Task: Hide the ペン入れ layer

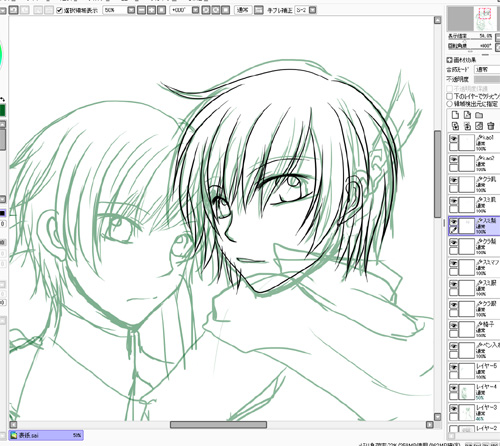Action: pyautogui.click(x=453, y=346)
